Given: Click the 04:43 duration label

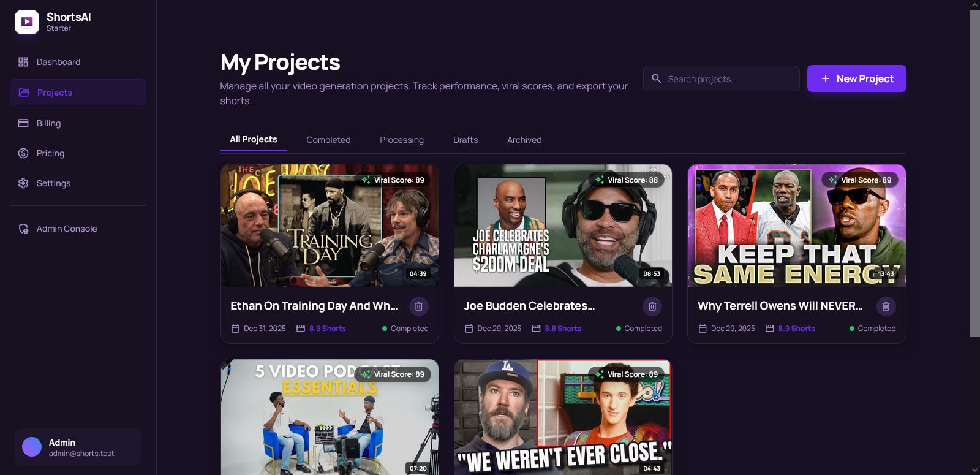Looking at the screenshot, I should [x=652, y=468].
